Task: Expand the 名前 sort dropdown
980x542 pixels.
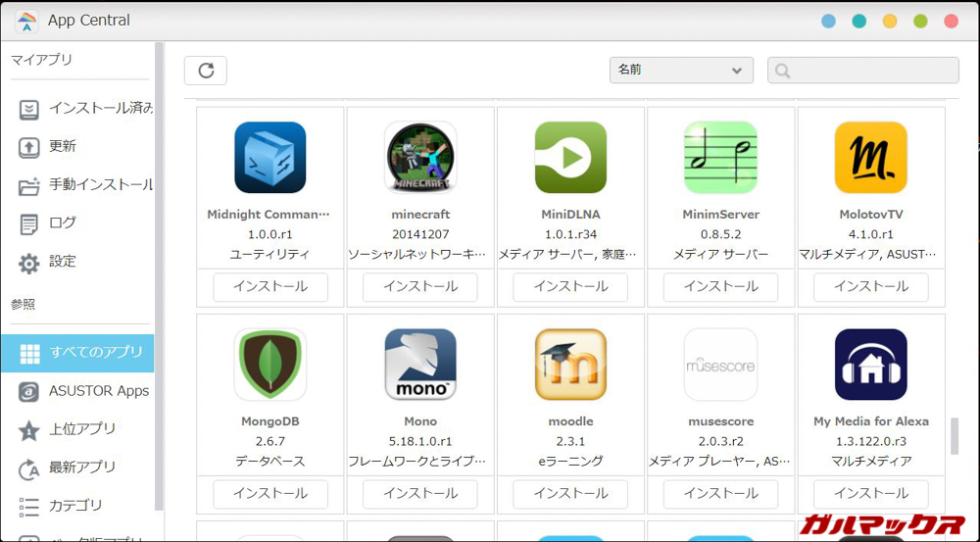Action: [x=680, y=71]
